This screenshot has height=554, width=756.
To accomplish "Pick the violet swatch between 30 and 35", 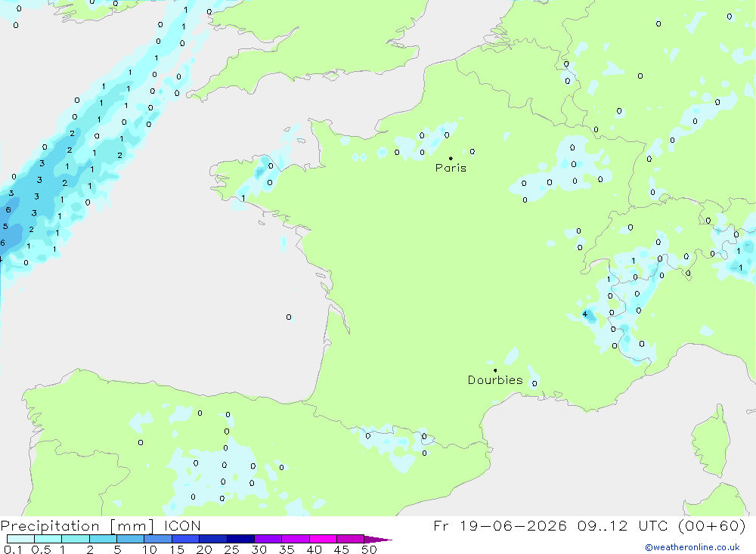I will 268,539.
